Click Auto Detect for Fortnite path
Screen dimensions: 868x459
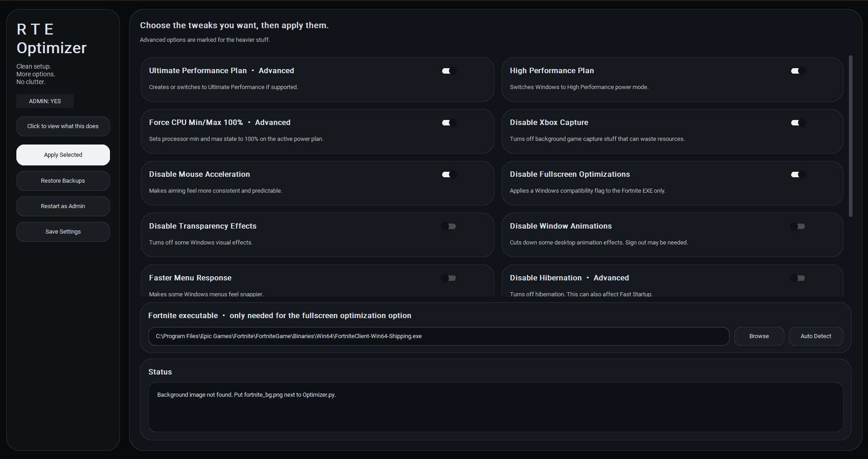(816, 336)
